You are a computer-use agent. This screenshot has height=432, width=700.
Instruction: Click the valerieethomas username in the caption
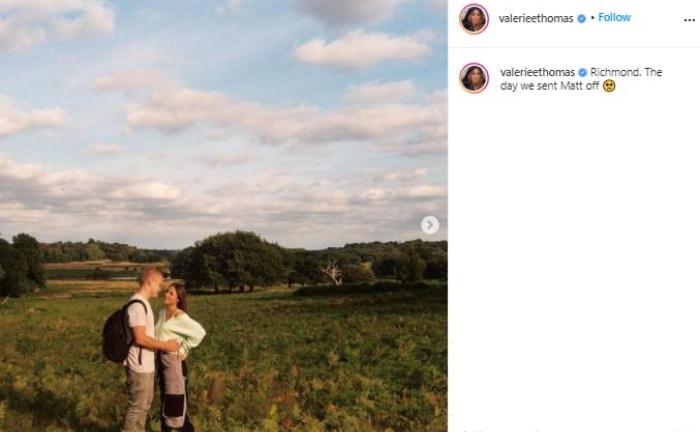pyautogui.click(x=536, y=73)
